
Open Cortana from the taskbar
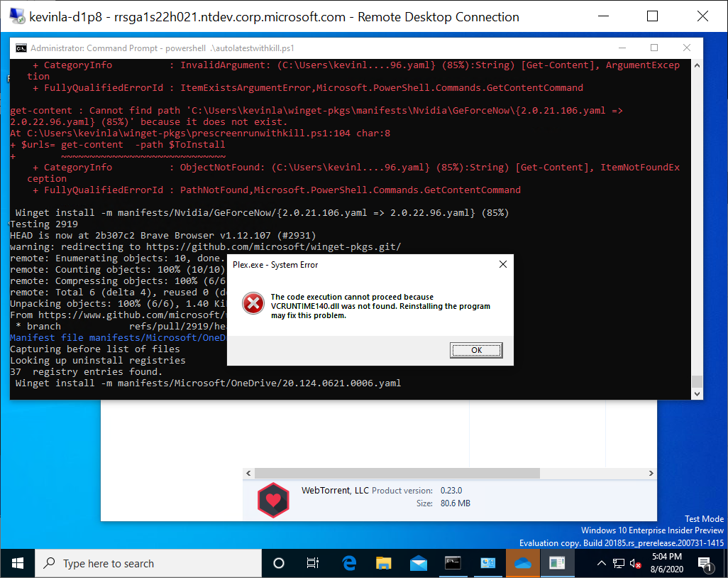pyautogui.click(x=279, y=563)
